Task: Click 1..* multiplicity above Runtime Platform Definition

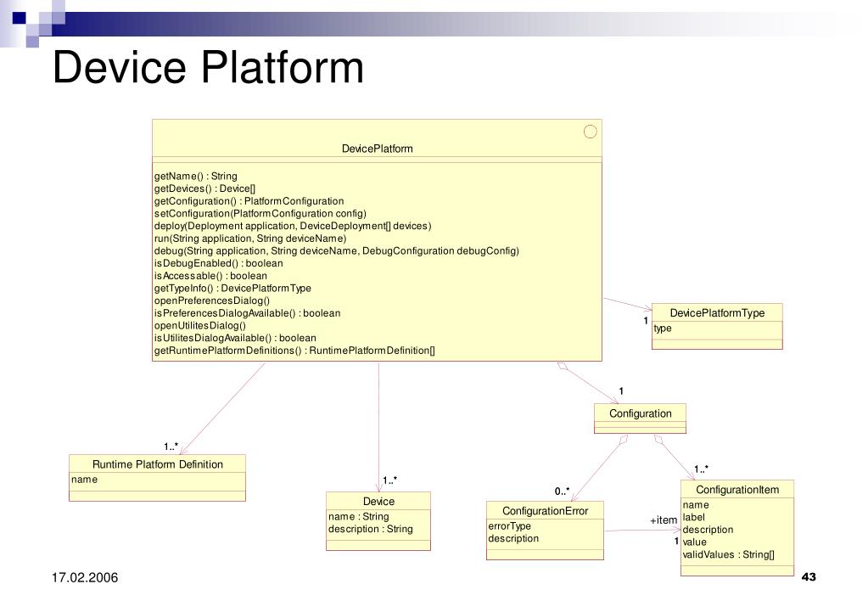Action: click(x=171, y=446)
